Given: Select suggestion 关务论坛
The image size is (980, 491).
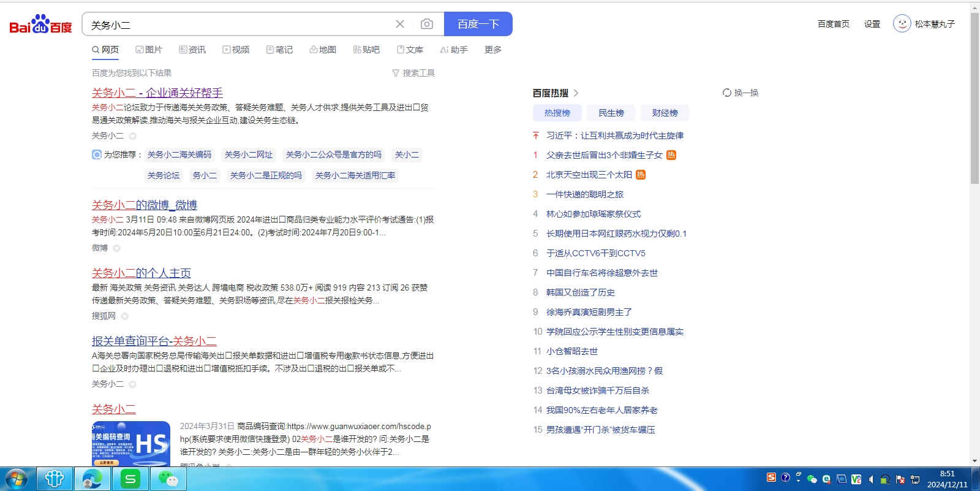Looking at the screenshot, I should click(164, 175).
